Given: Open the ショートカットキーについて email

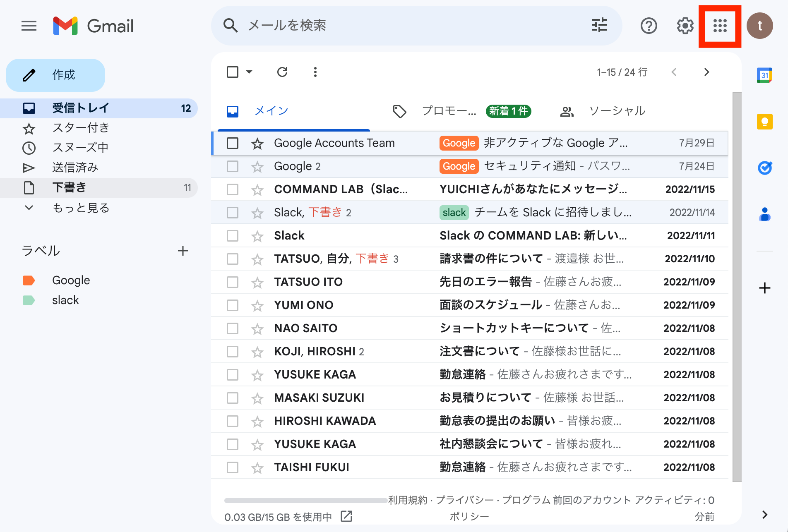Looking at the screenshot, I should point(469,328).
